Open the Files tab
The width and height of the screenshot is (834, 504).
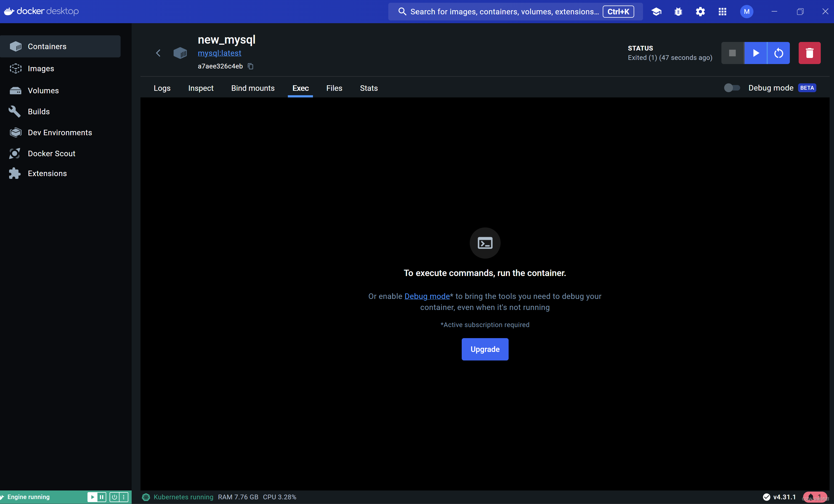334,88
